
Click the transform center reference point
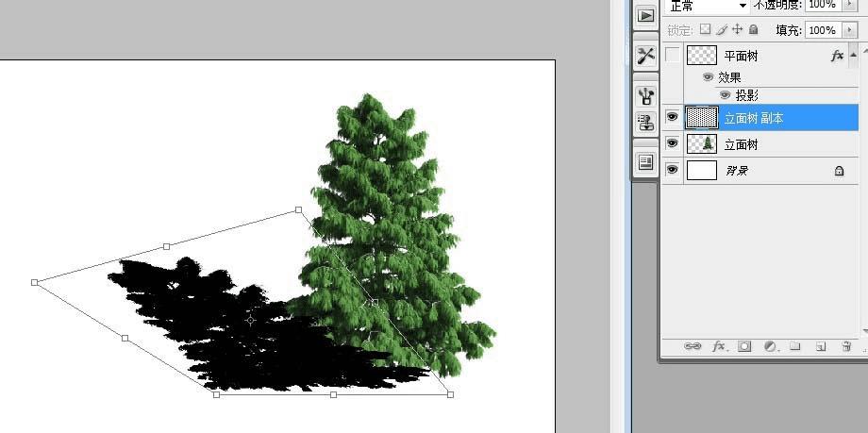pos(250,320)
